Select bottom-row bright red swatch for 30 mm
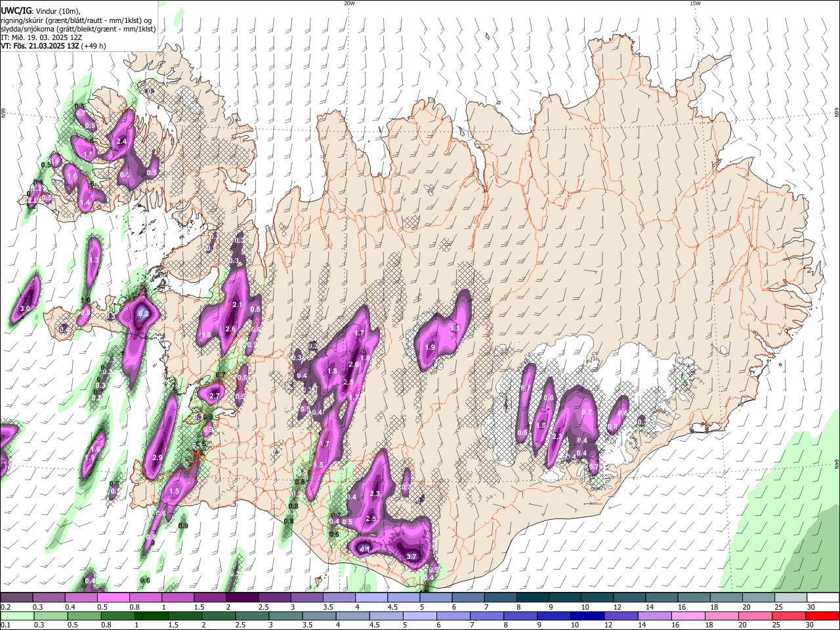The image size is (840, 630). [823, 616]
